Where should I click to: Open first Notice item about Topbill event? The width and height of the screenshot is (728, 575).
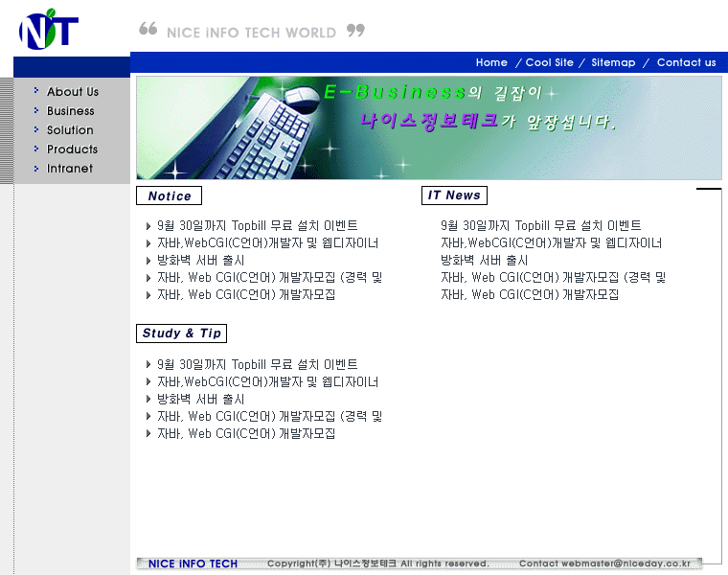(x=257, y=226)
